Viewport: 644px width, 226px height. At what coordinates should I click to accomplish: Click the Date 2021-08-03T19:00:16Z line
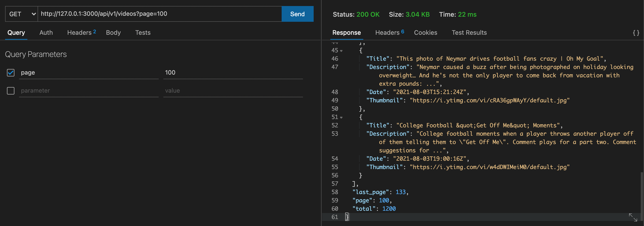(x=418, y=159)
